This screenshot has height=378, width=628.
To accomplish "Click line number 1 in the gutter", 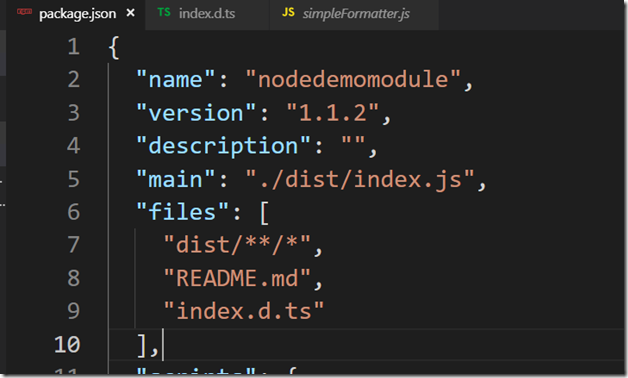I will click(x=73, y=46).
